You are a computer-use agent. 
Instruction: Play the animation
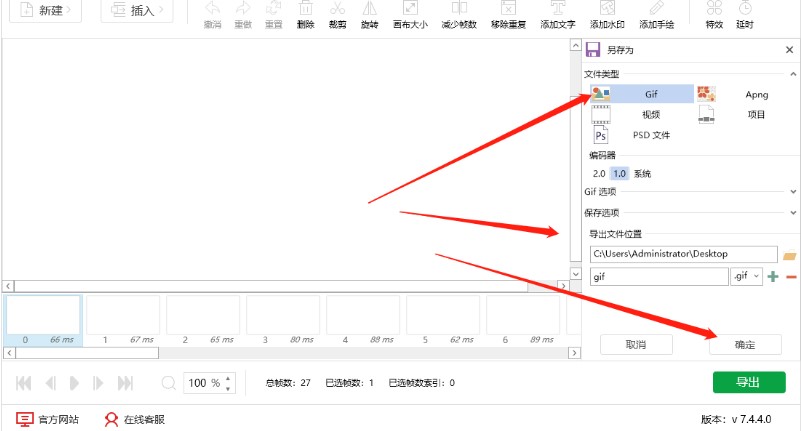[74, 383]
